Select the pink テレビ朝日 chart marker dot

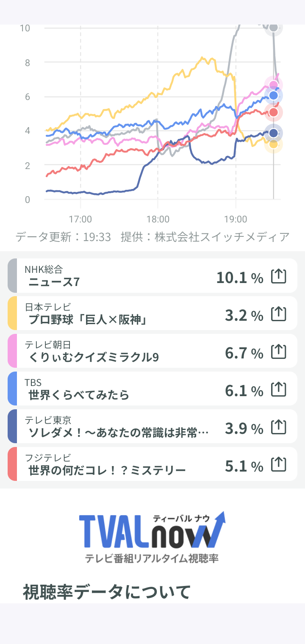pos(274,85)
